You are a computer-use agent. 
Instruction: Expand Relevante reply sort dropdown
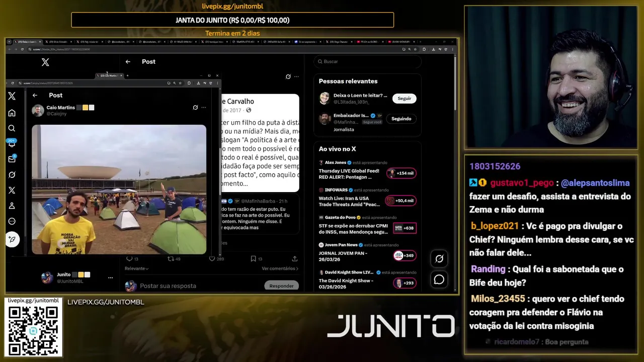click(x=136, y=268)
